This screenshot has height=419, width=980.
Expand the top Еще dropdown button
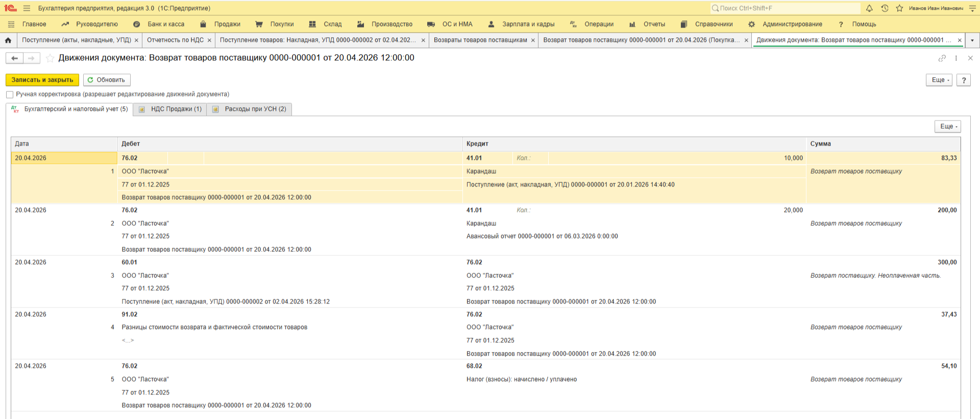pyautogui.click(x=939, y=80)
